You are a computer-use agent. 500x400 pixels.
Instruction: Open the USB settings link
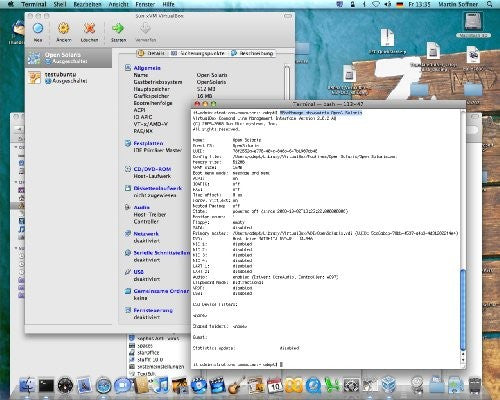click(138, 272)
